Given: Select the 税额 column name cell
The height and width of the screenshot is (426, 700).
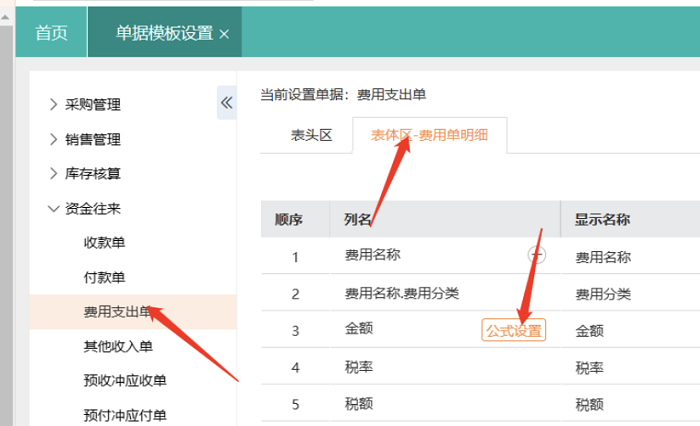Looking at the screenshot, I should tap(359, 404).
